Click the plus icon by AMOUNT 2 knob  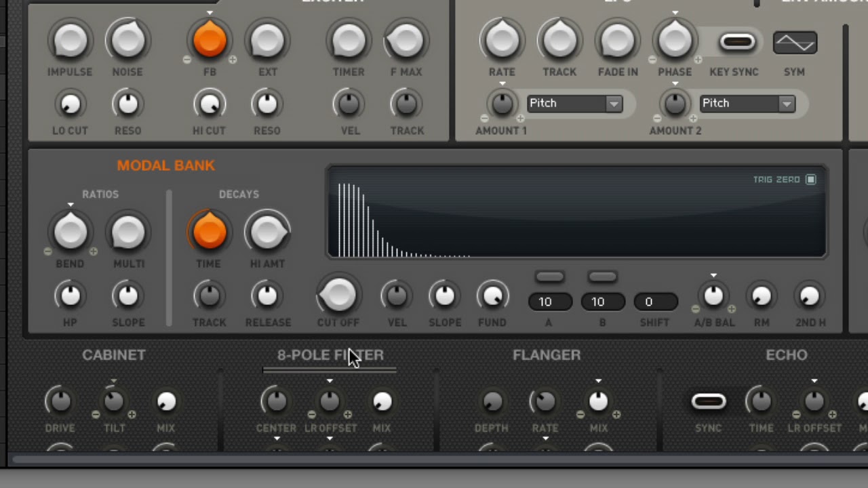point(693,118)
